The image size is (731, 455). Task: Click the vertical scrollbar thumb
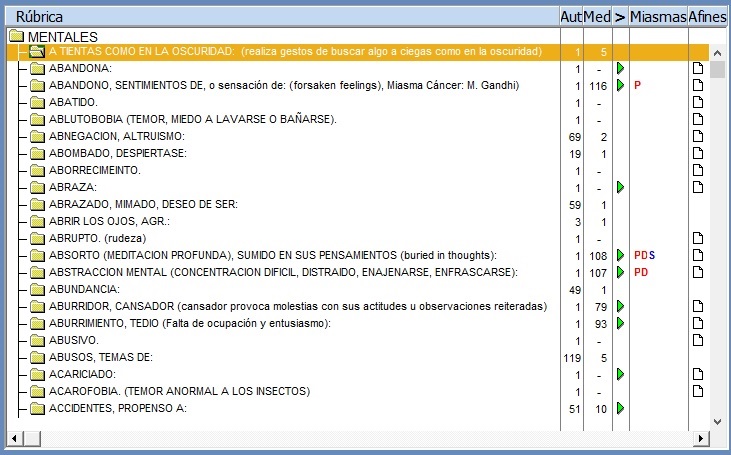pyautogui.click(x=717, y=69)
